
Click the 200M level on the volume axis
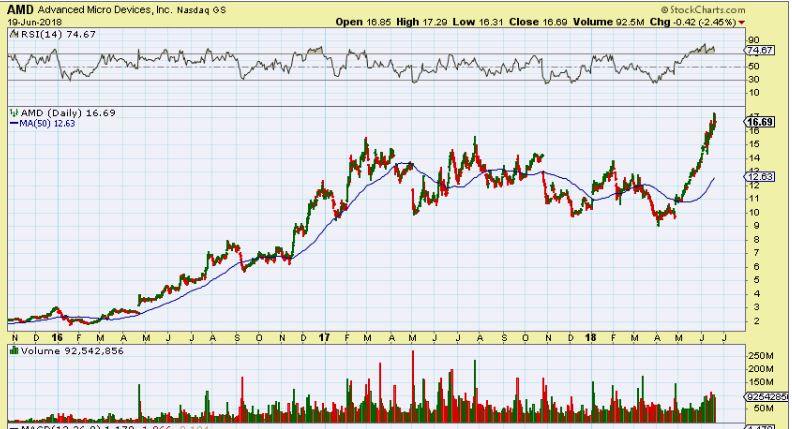tap(761, 369)
